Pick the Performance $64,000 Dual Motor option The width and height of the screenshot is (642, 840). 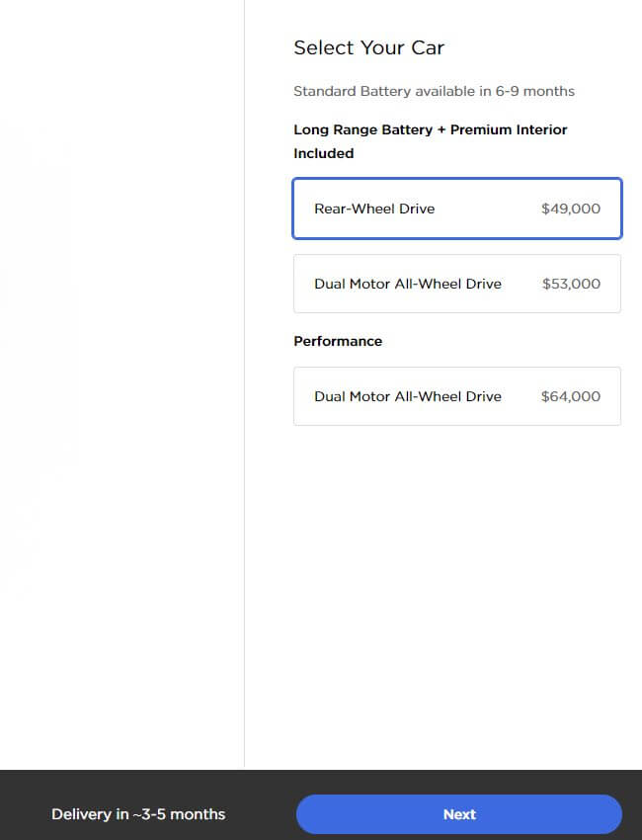456,396
